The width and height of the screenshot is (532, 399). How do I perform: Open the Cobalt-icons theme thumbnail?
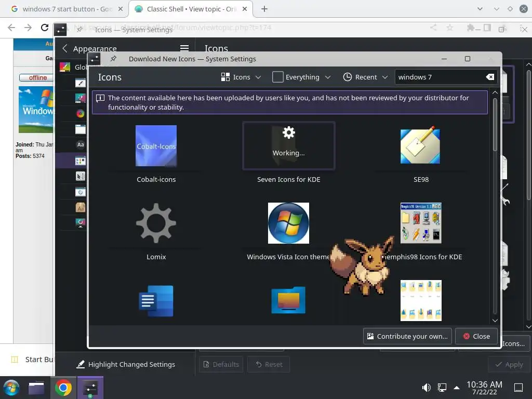(x=156, y=146)
